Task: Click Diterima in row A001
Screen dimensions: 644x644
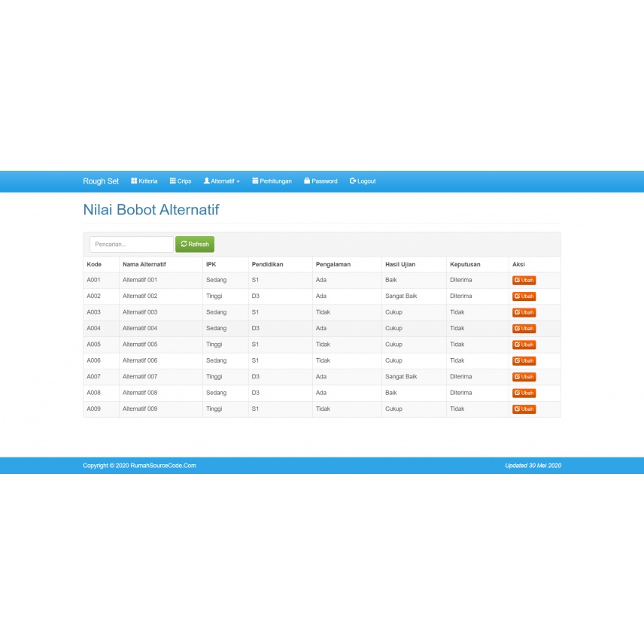Action: [x=461, y=280]
